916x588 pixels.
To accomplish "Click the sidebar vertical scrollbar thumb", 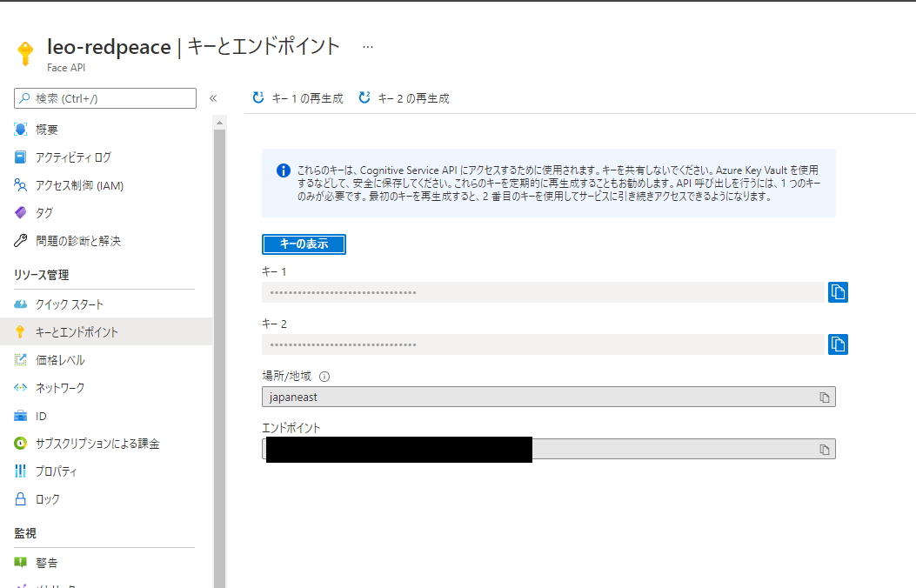I will click(220, 358).
